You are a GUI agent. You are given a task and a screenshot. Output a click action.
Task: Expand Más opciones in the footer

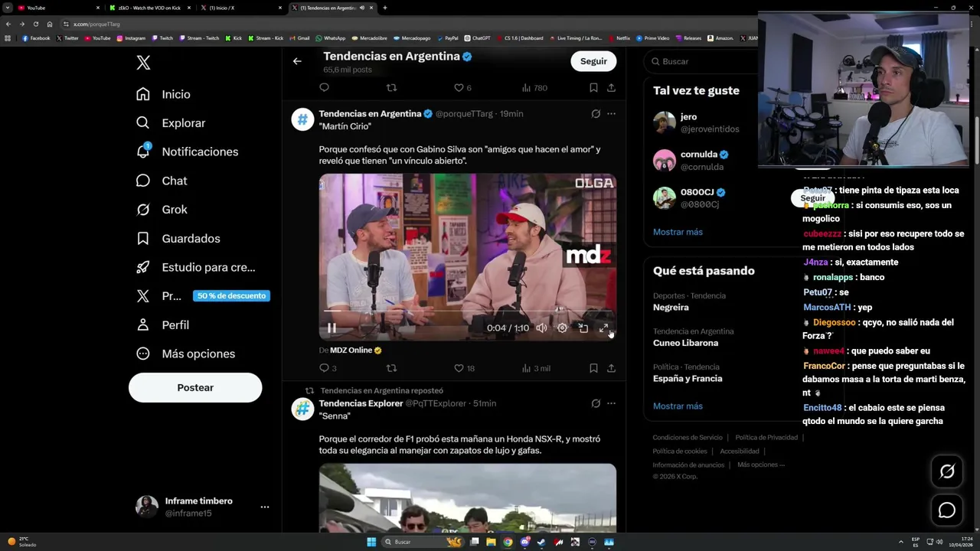[x=759, y=465]
